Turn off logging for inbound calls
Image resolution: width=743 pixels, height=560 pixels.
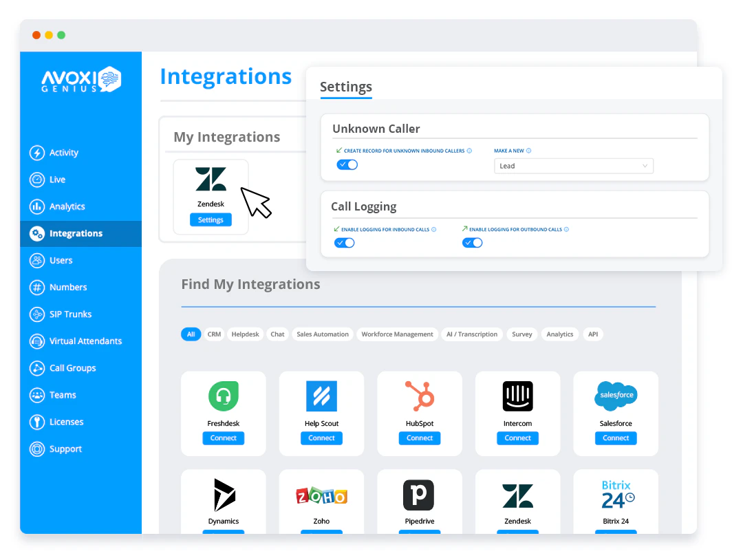345,242
